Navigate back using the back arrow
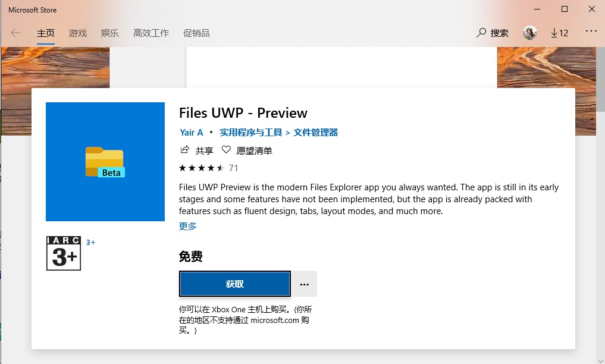 click(x=15, y=33)
